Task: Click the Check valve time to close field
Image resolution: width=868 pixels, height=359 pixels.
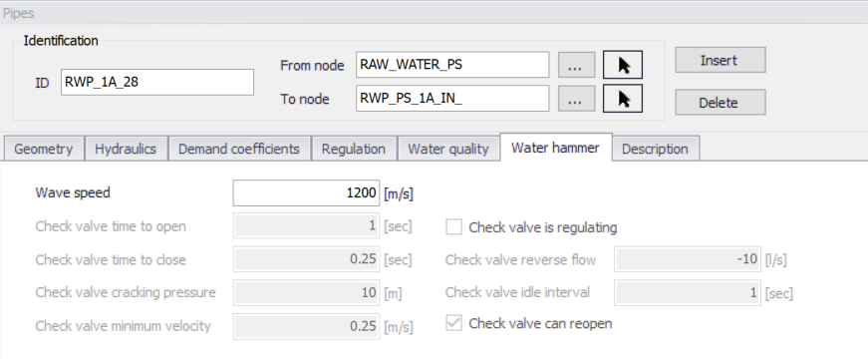Action: [x=306, y=259]
